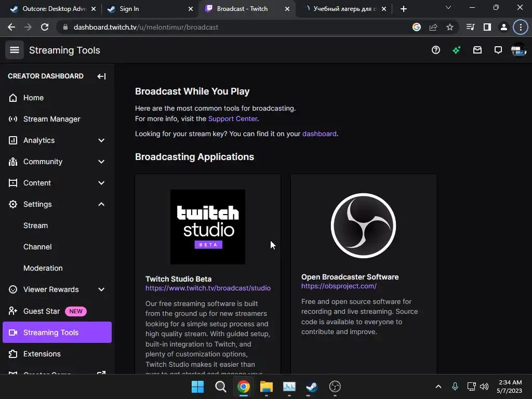Switch to the Учебный лагерь browser tab

pyautogui.click(x=344, y=9)
